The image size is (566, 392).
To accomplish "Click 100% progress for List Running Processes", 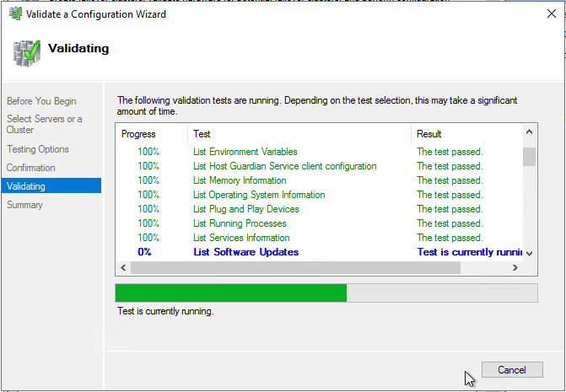I will 148,223.
